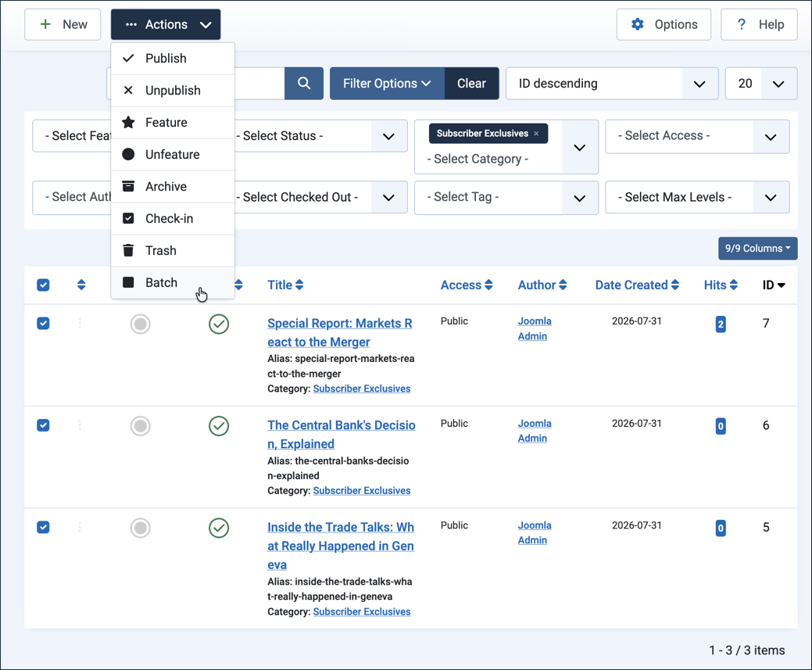
Task: Choose Trash from Actions menu
Action: pyautogui.click(x=173, y=251)
